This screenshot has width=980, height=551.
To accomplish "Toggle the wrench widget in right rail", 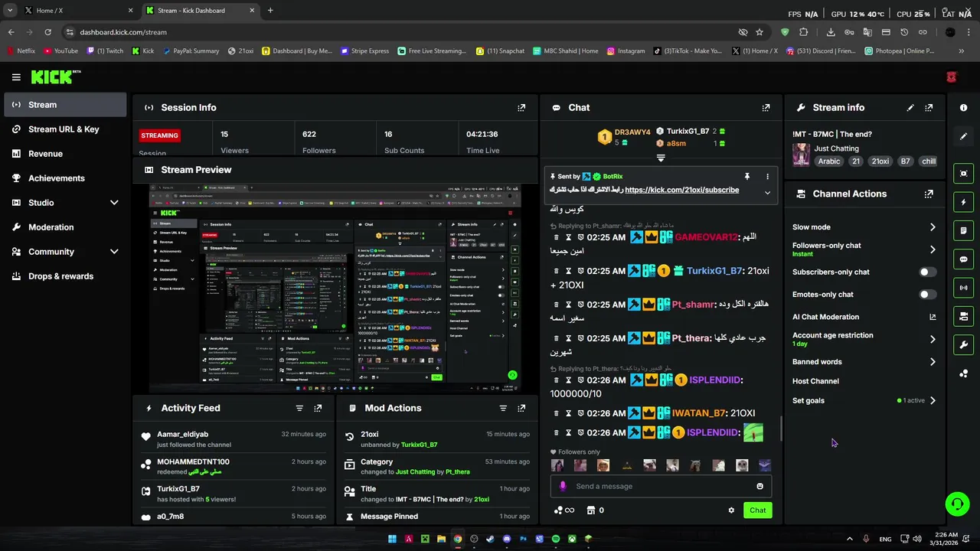I will (x=963, y=345).
